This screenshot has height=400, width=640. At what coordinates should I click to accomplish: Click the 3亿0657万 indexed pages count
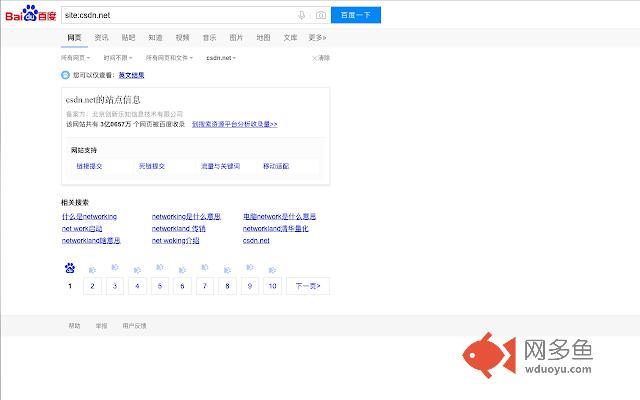116,124
